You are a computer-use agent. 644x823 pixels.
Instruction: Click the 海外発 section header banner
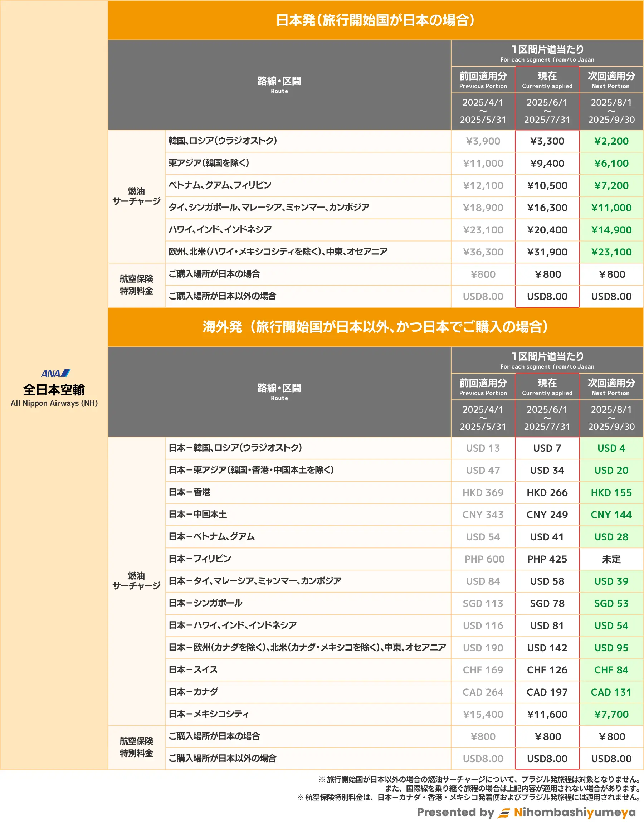click(376, 327)
